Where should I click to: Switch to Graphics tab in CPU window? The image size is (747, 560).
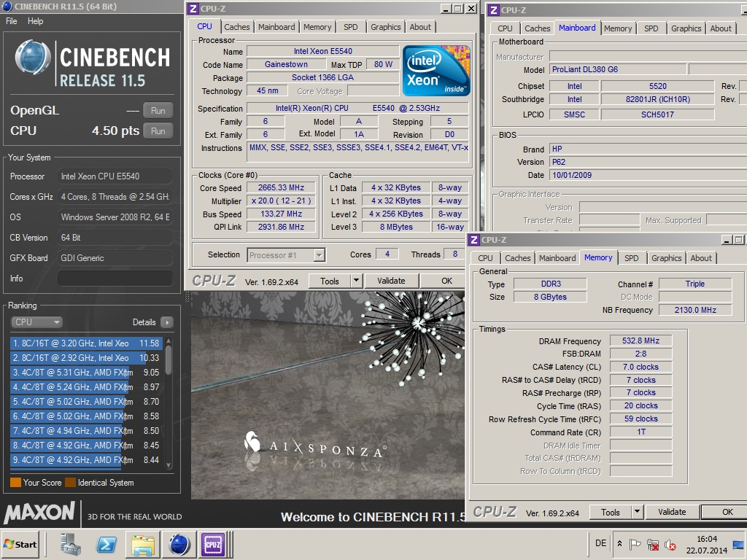385,27
